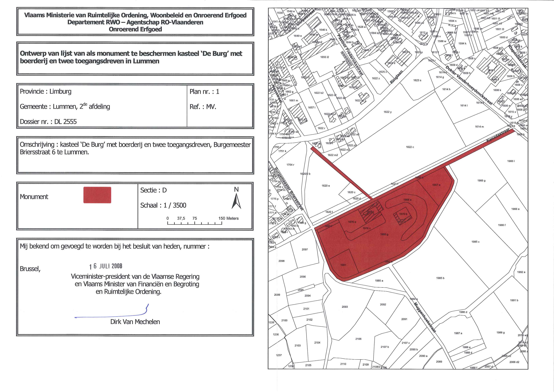This screenshot has height=392, width=554.
Task: Click the Sectie : D label
Action: click(153, 190)
